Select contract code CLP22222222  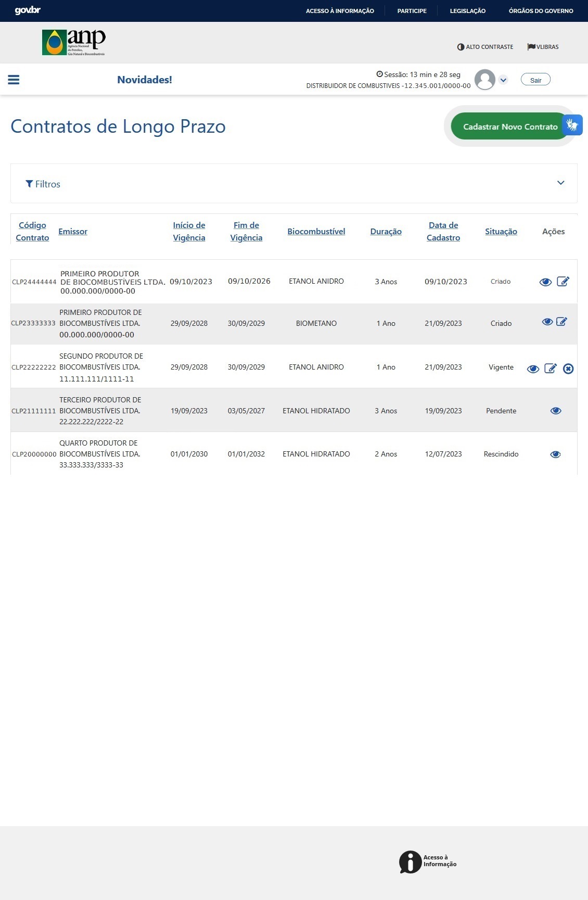(34, 367)
